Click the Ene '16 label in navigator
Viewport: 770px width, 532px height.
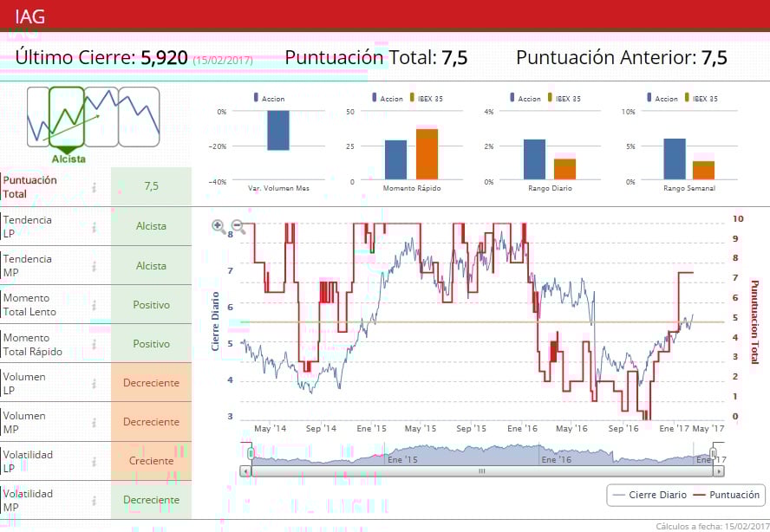pyautogui.click(x=557, y=460)
